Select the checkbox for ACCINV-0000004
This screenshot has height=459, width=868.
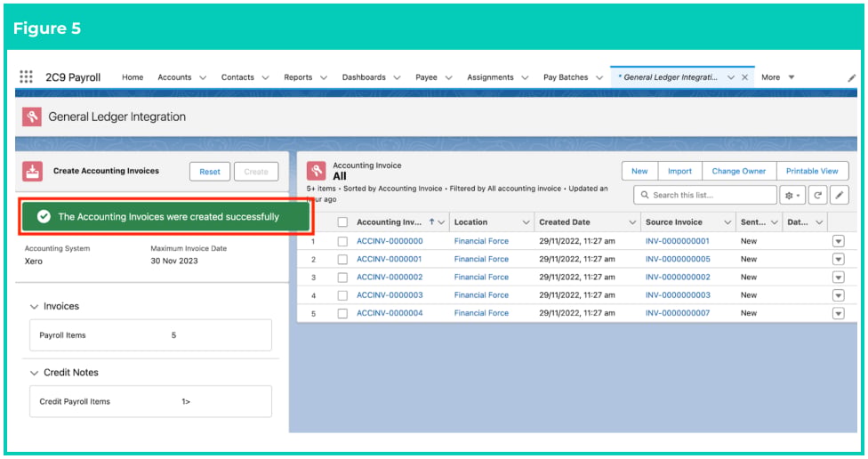[x=342, y=313]
